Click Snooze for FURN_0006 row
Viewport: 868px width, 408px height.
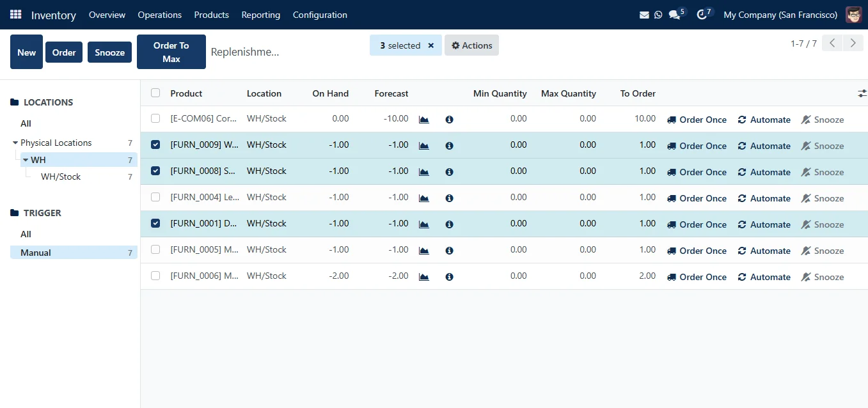coord(823,277)
